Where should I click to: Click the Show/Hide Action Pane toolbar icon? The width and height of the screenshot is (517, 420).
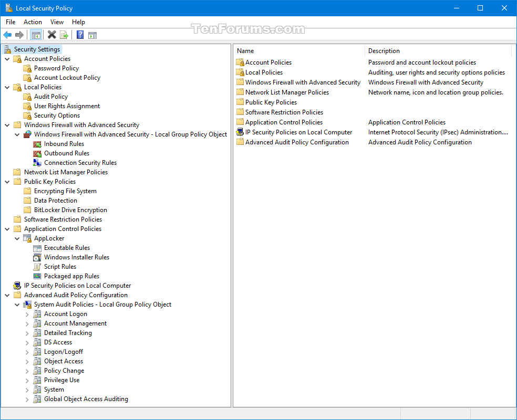point(93,35)
